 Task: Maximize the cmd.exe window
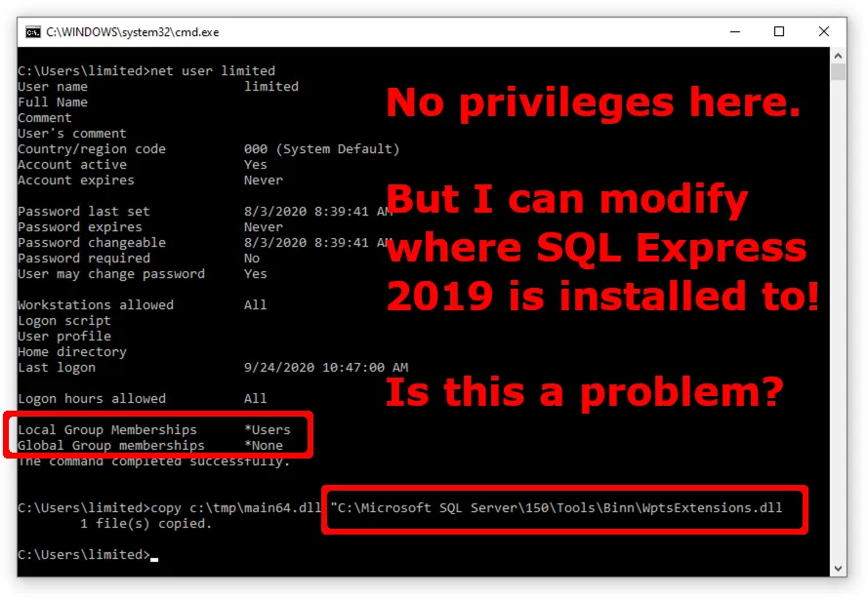tap(779, 31)
